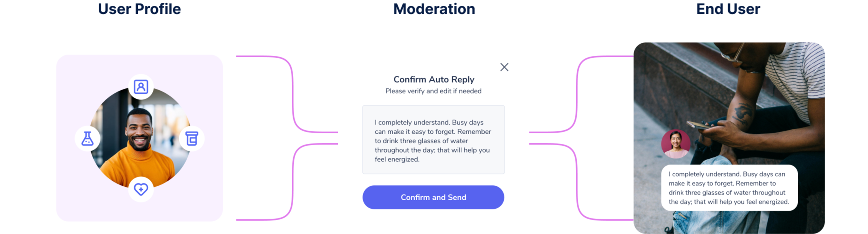Image resolution: width=868 pixels, height=234 pixels.
Task: Click the Confirm Auto Reply title
Action: [433, 80]
